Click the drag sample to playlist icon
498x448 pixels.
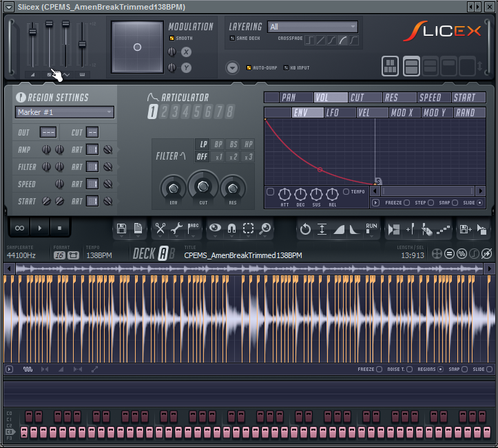tap(481, 230)
